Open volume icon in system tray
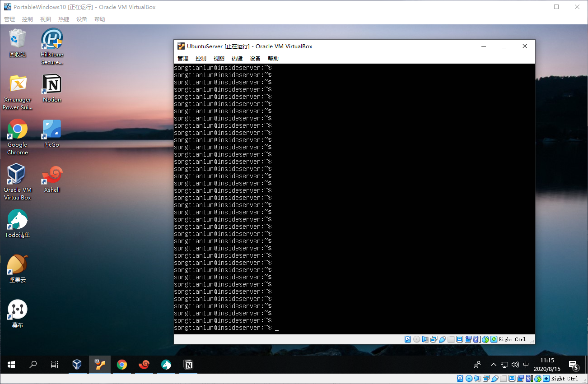The height and width of the screenshot is (384, 588). (515, 365)
